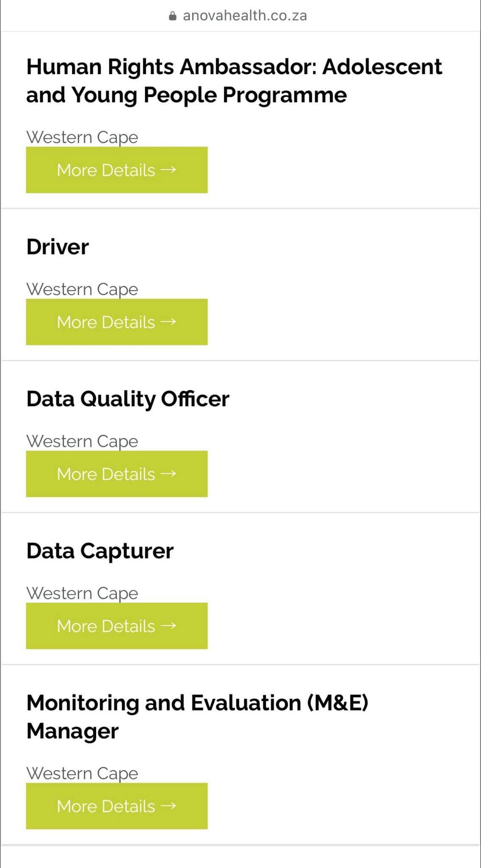Open the Human Rights Ambassador job title
Viewport: 481px width, 868px height.
pos(234,81)
